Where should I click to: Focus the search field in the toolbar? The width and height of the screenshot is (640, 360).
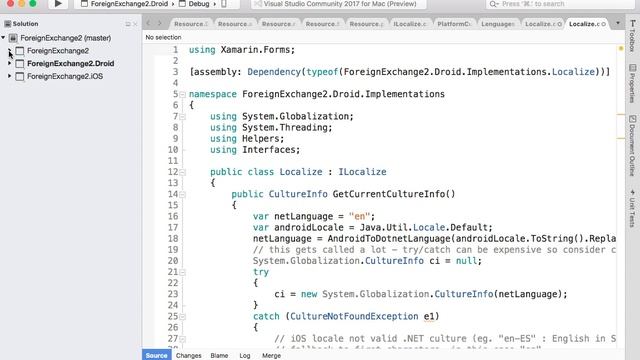coord(560,4)
